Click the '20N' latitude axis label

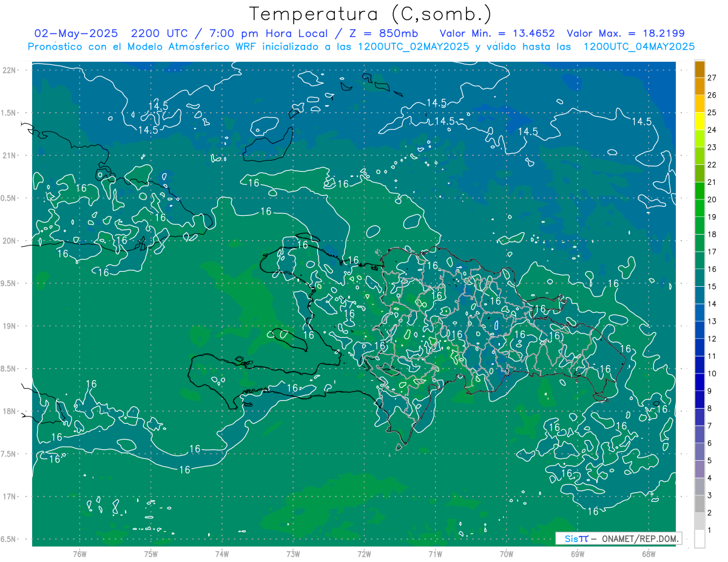coord(10,241)
